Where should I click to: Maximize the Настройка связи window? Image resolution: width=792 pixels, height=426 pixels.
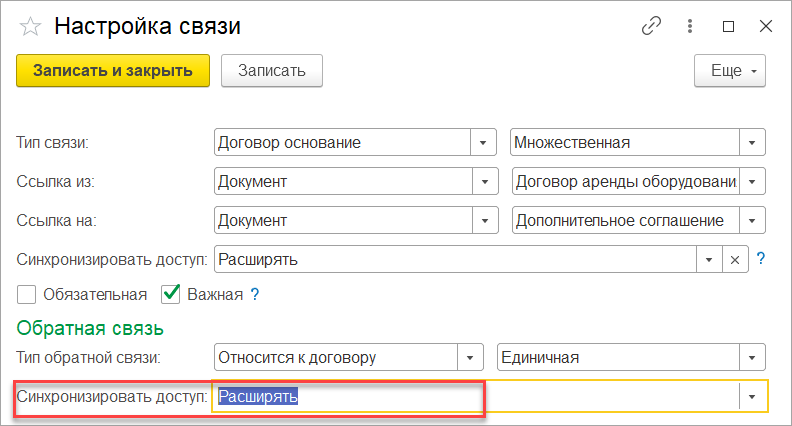(x=728, y=26)
